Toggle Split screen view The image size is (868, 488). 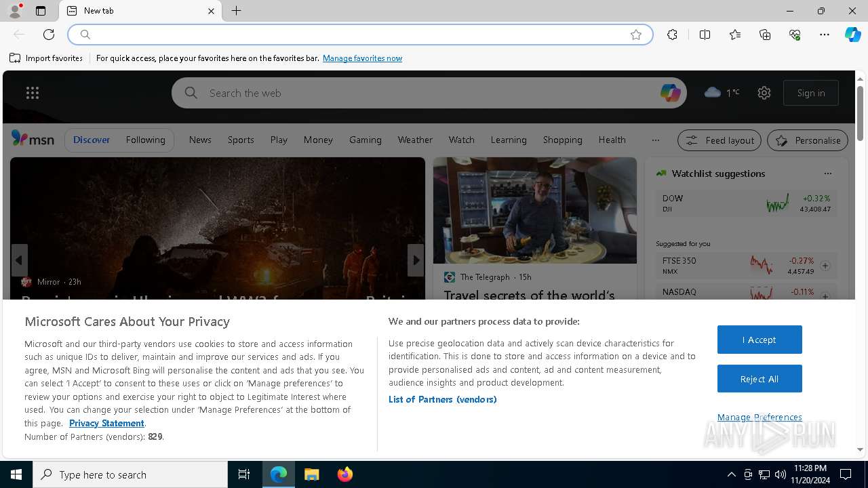[x=705, y=35]
